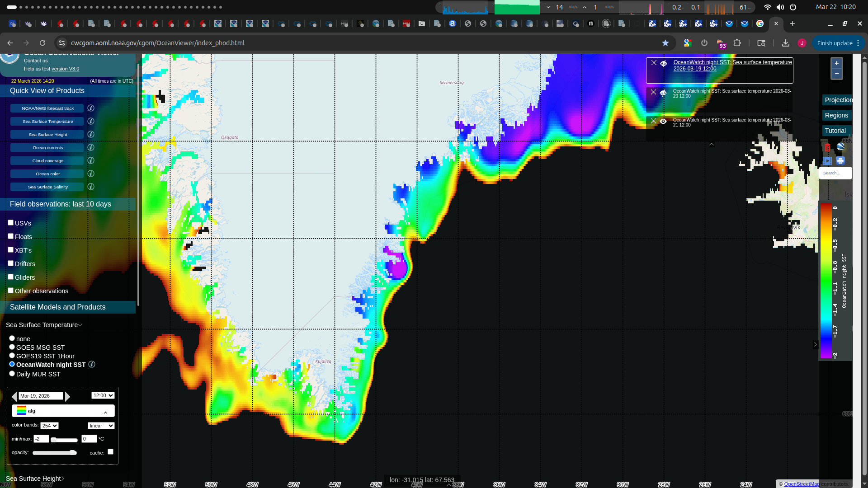Step to previous date with left arrow
The image size is (868, 488).
pyautogui.click(x=14, y=396)
